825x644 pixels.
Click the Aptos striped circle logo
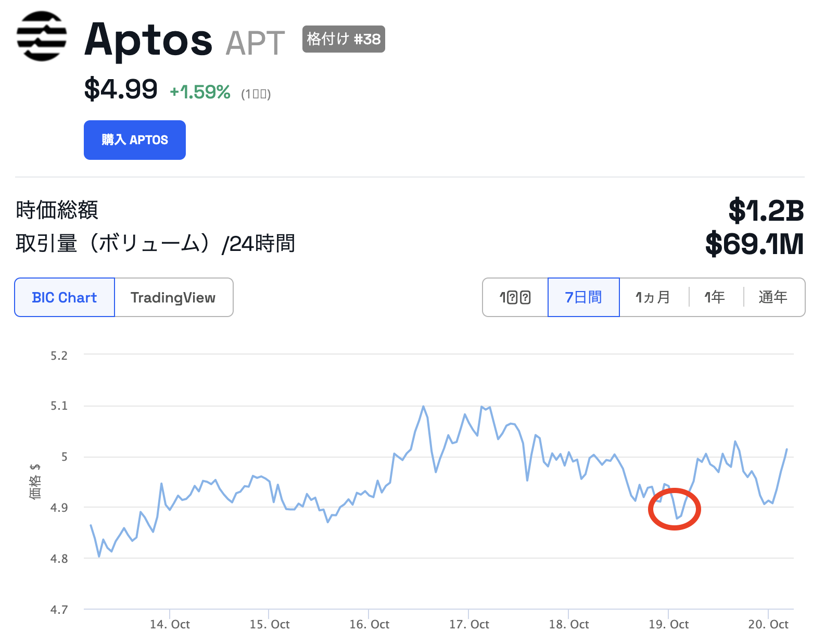(x=42, y=36)
